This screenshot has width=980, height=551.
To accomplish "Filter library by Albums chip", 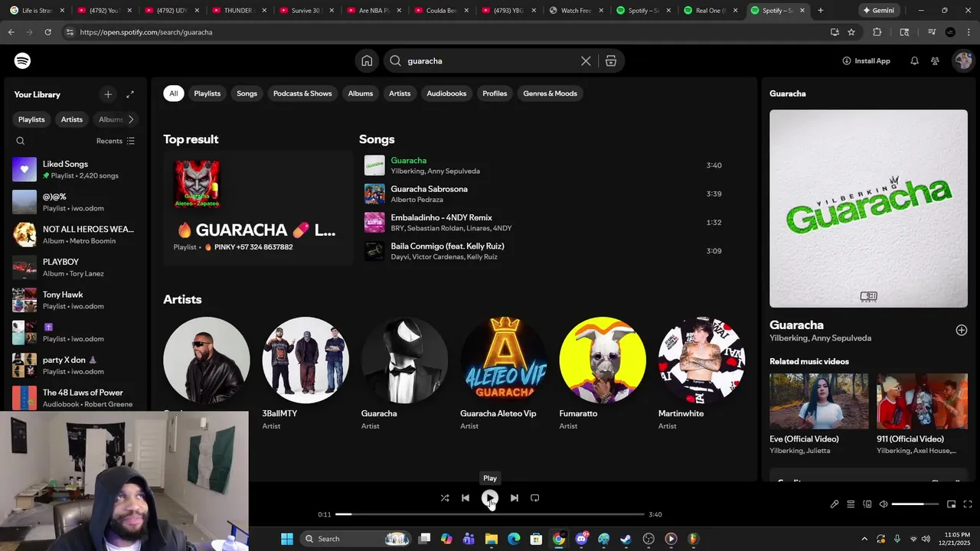I will [110, 119].
